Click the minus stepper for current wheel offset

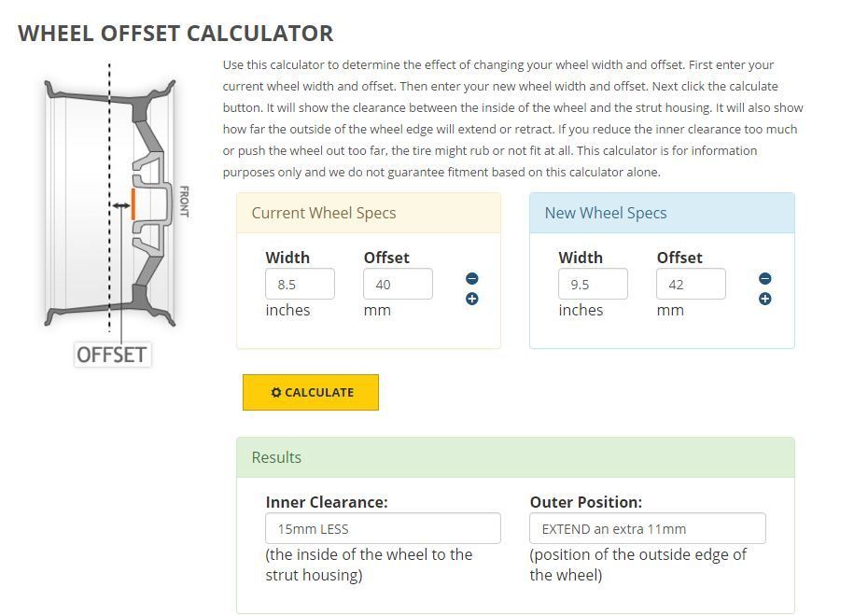coord(472,277)
